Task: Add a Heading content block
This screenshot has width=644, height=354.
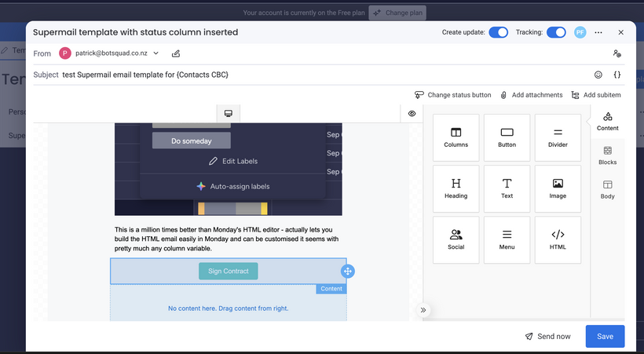Action: [456, 189]
